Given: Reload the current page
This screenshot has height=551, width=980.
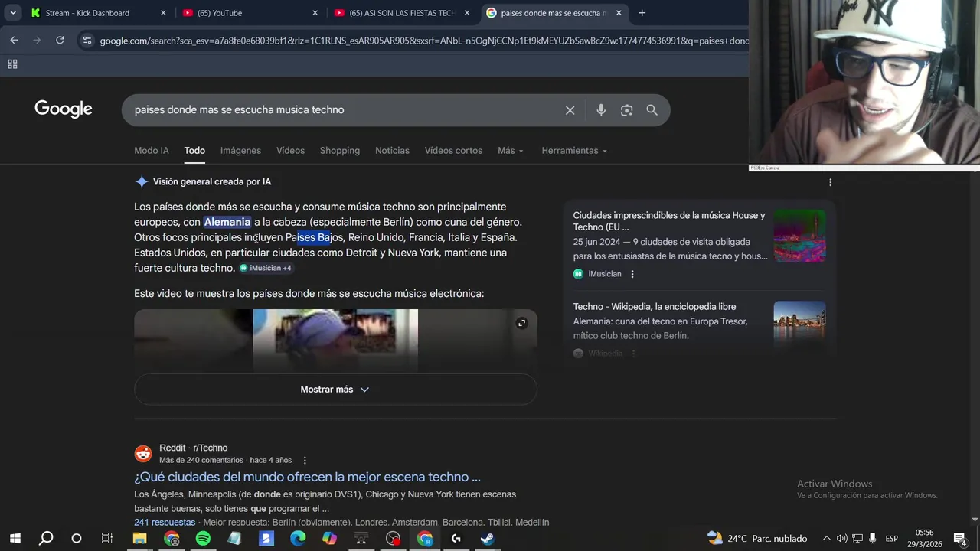Looking at the screenshot, I should (60, 40).
